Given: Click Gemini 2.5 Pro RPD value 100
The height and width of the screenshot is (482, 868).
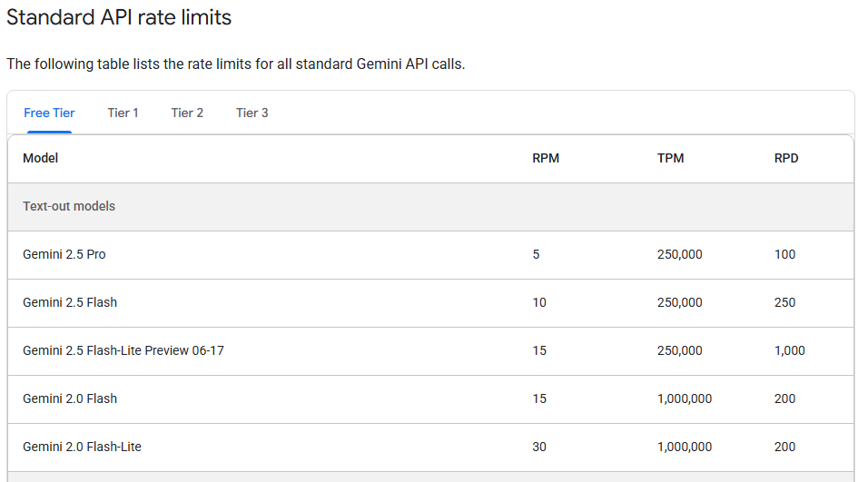Looking at the screenshot, I should click(784, 254).
